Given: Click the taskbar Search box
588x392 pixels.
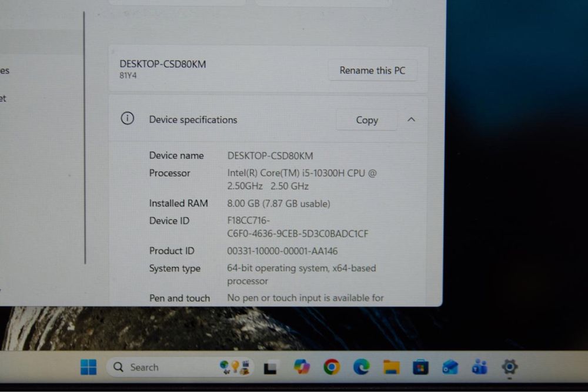Looking at the screenshot, I should [181, 367].
